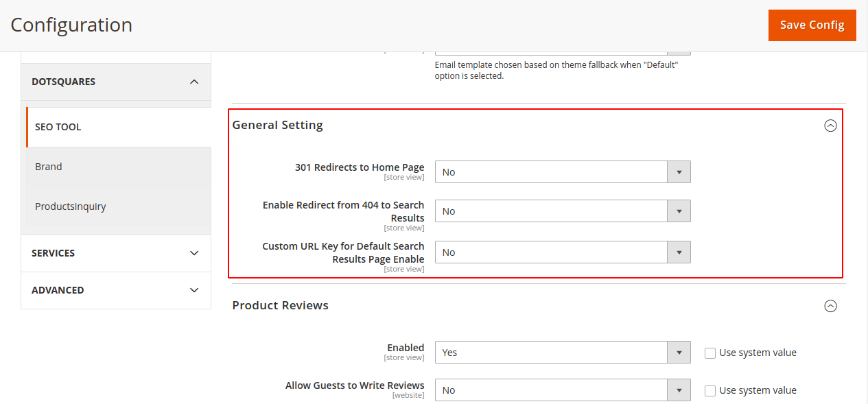Viewport: 868px width, 404px height.
Task: Open 301 Redirects to Home Page dropdown
Action: (563, 172)
